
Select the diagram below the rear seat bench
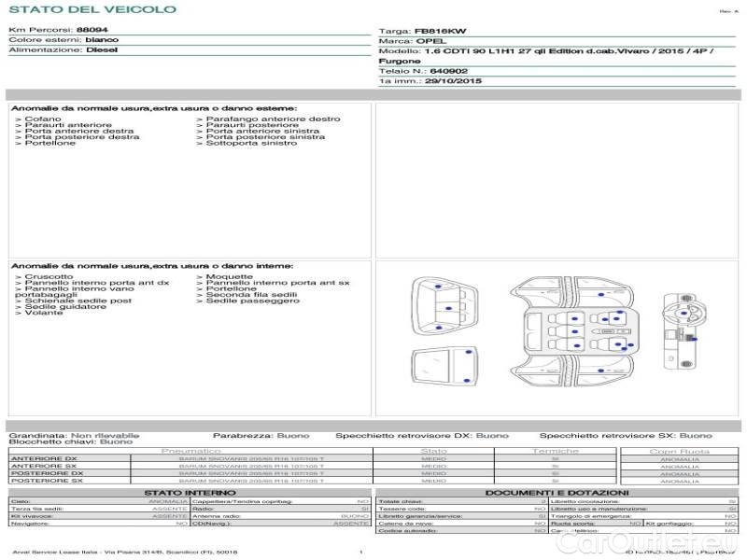click(444, 367)
